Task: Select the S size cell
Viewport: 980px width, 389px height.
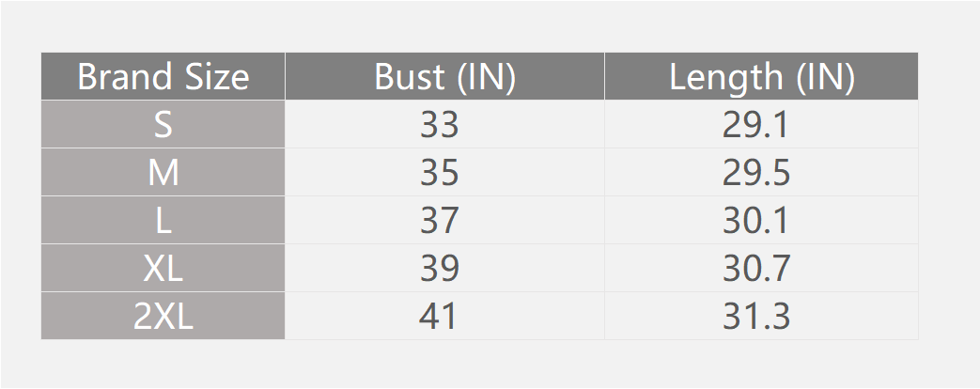Action: tap(163, 124)
